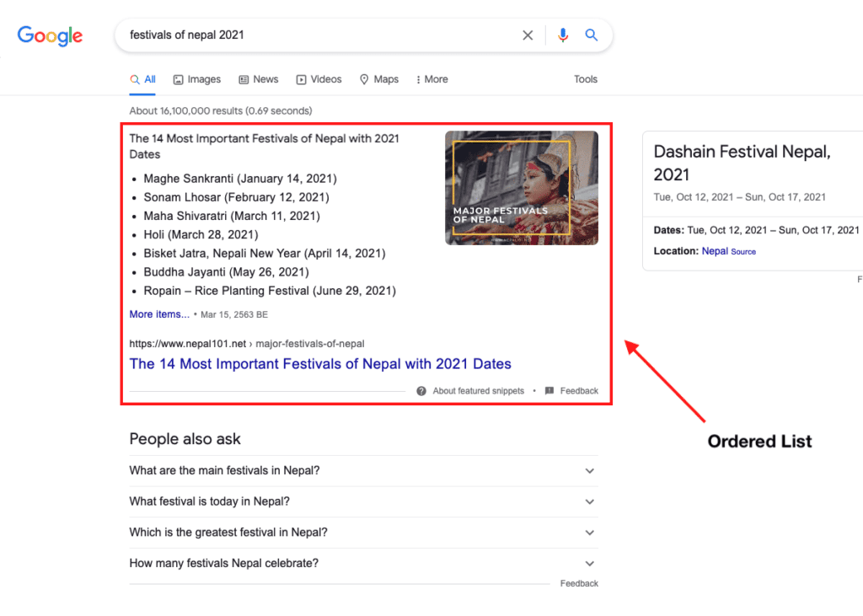Image resolution: width=863 pixels, height=616 pixels.
Task: Start voice search with microphone icon
Action: click(x=562, y=35)
